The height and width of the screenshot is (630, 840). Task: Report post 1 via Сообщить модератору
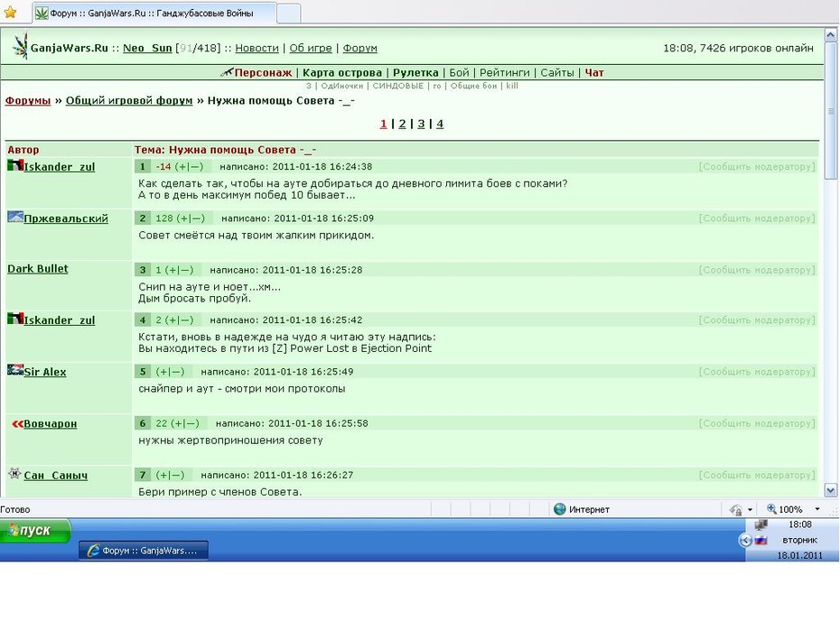(756, 167)
